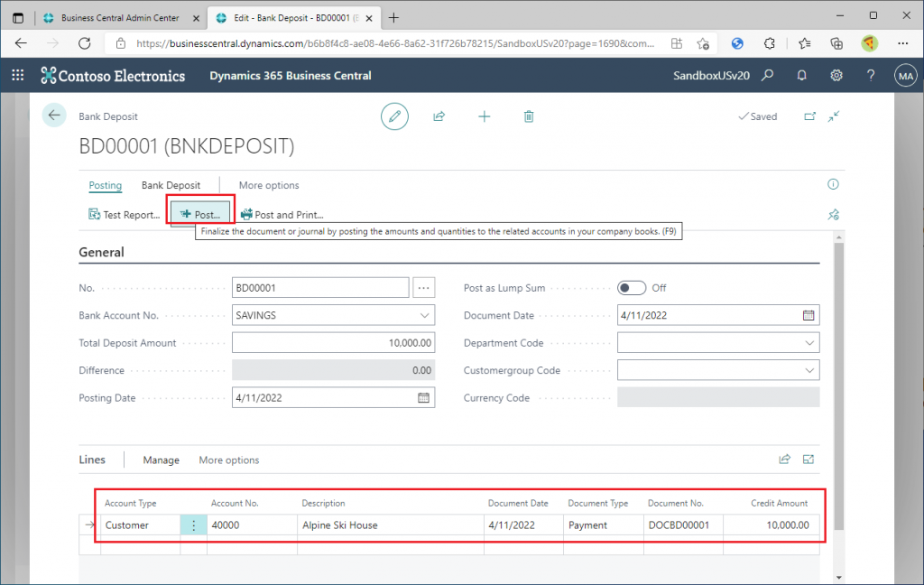This screenshot has height=585, width=924.
Task: Click the browser refresh button
Action: tap(85, 43)
